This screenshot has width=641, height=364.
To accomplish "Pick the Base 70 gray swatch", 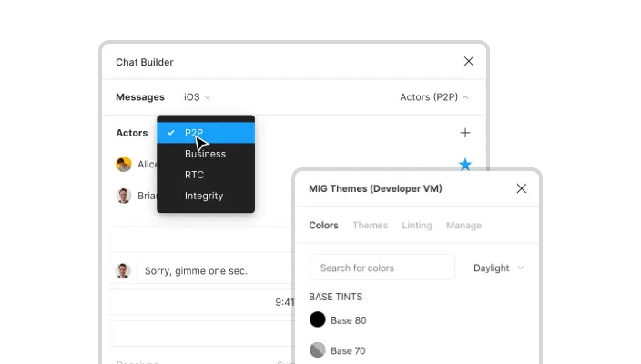I will pyautogui.click(x=317, y=350).
